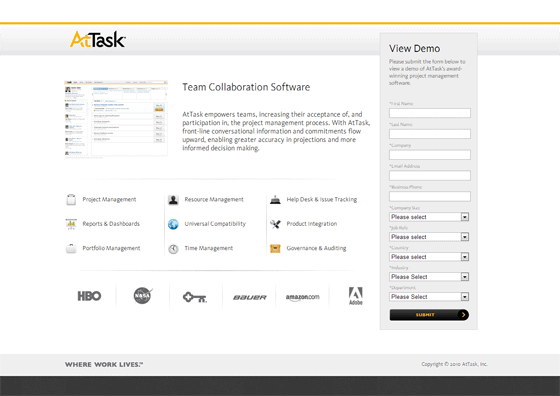The width and height of the screenshot is (560, 396).
Task: Click the AtTask logo
Action: click(x=98, y=39)
